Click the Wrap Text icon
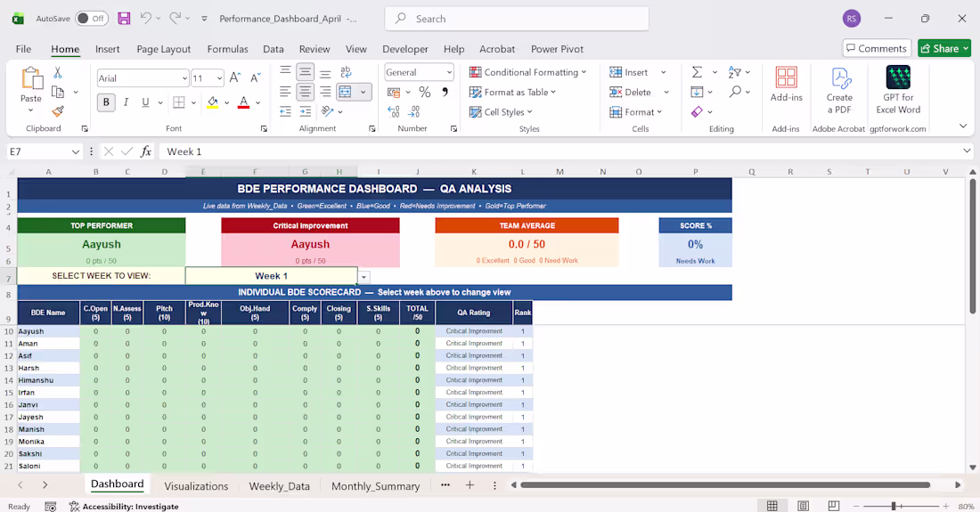Image resolution: width=980 pixels, height=512 pixels. point(346,72)
